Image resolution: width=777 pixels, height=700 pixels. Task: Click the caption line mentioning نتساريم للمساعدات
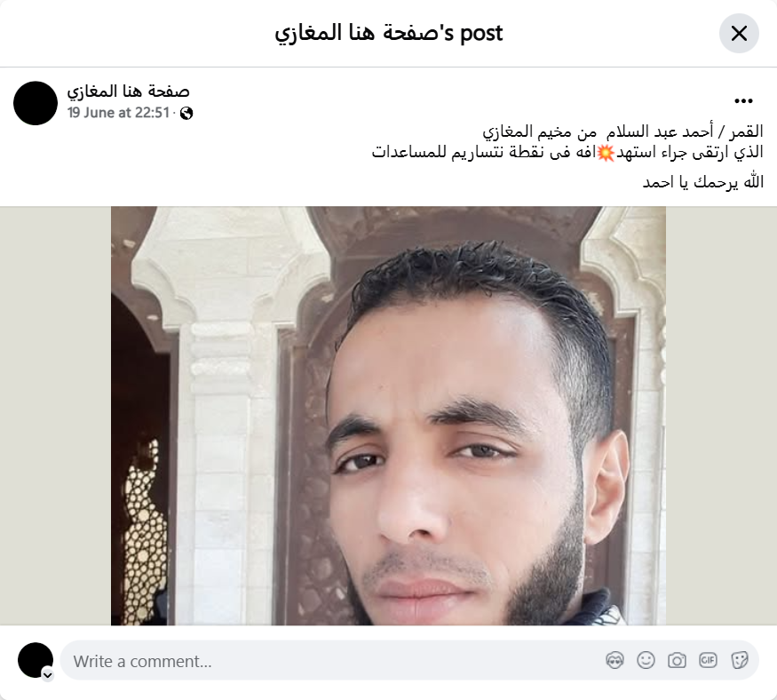tap(567, 152)
